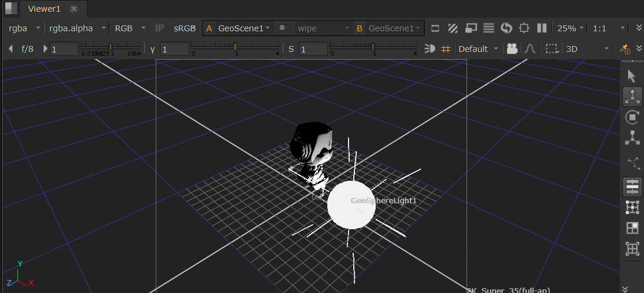Click the lock camera icon

[x=512, y=49]
